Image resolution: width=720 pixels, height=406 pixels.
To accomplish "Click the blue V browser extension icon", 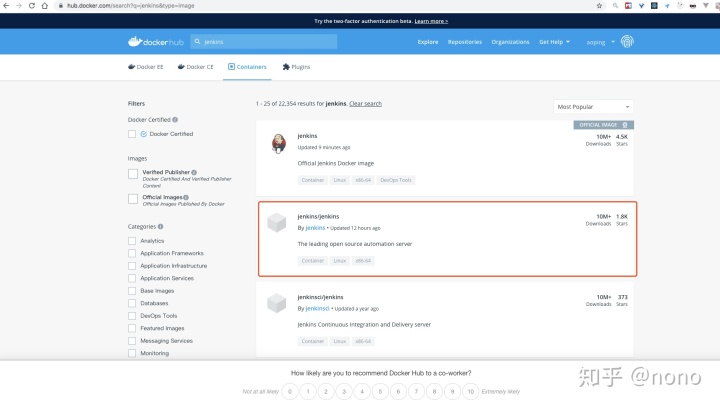I will [x=641, y=6].
